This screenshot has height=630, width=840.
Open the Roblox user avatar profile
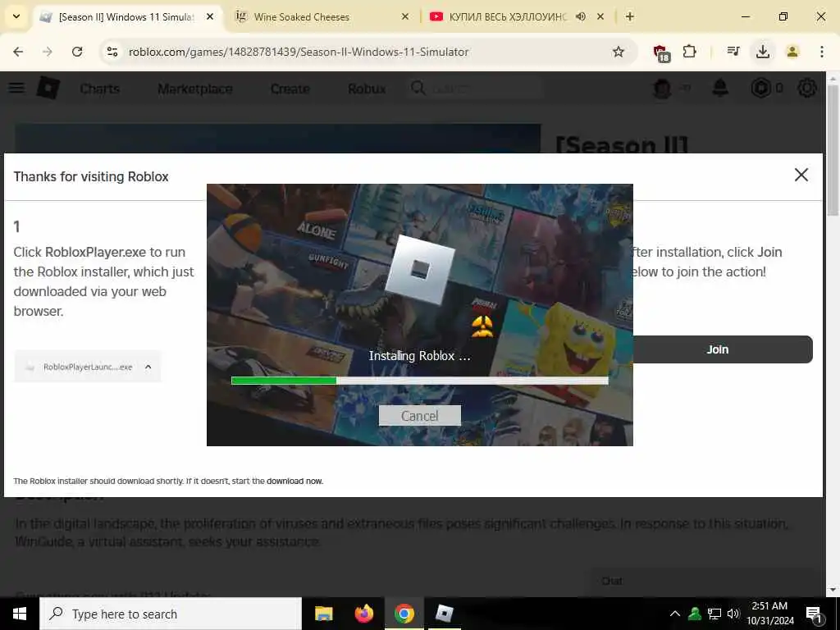point(662,88)
